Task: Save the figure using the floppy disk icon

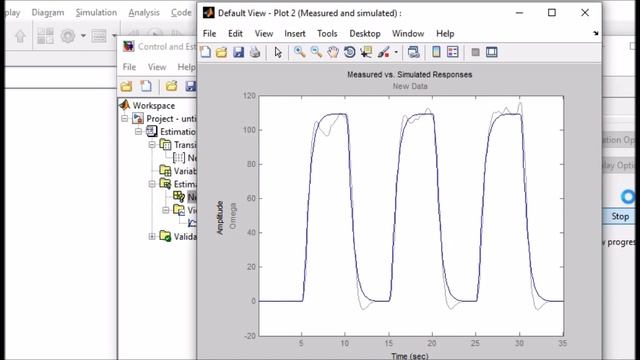Action: (x=238, y=52)
